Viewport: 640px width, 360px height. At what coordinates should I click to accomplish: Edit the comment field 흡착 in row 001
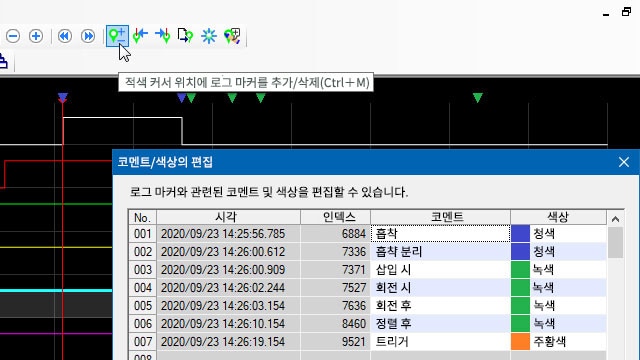pos(440,233)
